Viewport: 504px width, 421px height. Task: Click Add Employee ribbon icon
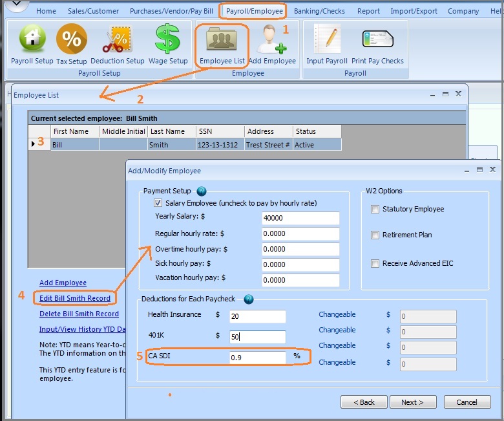click(x=271, y=39)
